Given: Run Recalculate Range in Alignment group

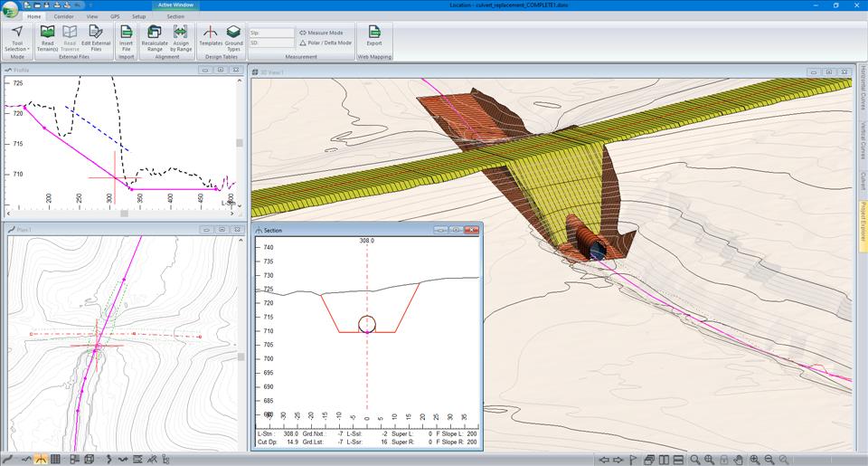Looking at the screenshot, I should point(155,33).
